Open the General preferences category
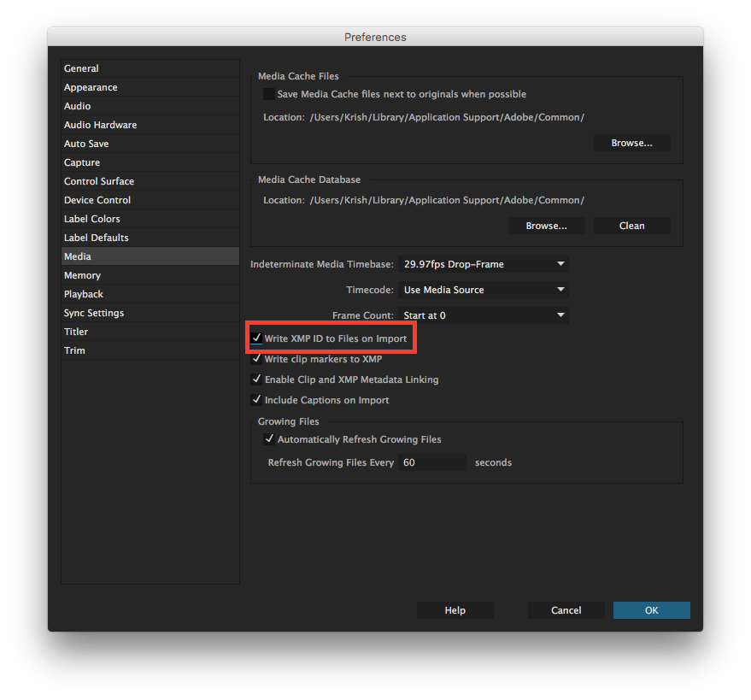 coord(150,68)
